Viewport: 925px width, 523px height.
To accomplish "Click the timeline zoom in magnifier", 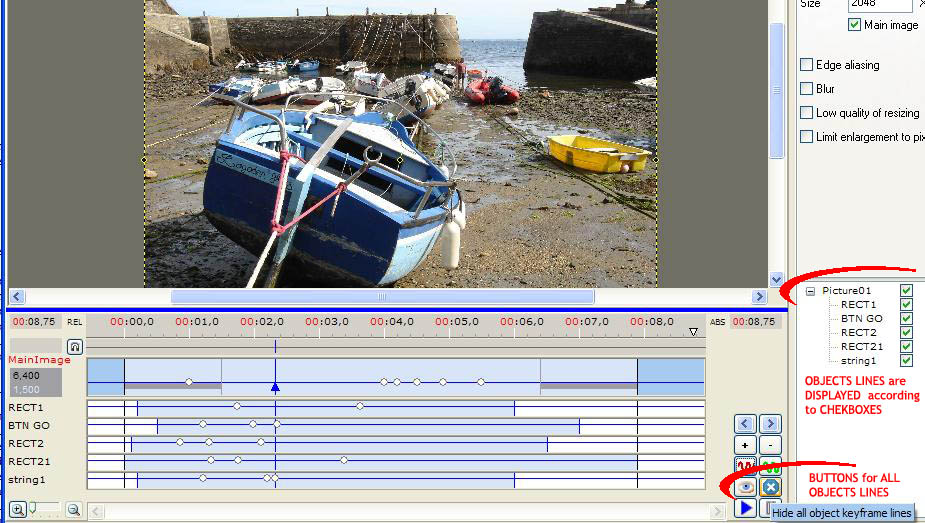I will 17,509.
